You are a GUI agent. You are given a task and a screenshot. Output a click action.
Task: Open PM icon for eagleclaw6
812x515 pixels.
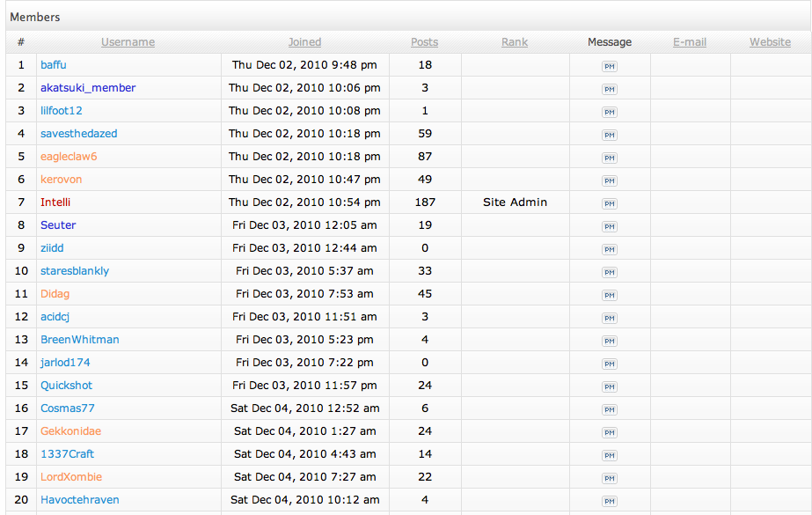tap(609, 158)
